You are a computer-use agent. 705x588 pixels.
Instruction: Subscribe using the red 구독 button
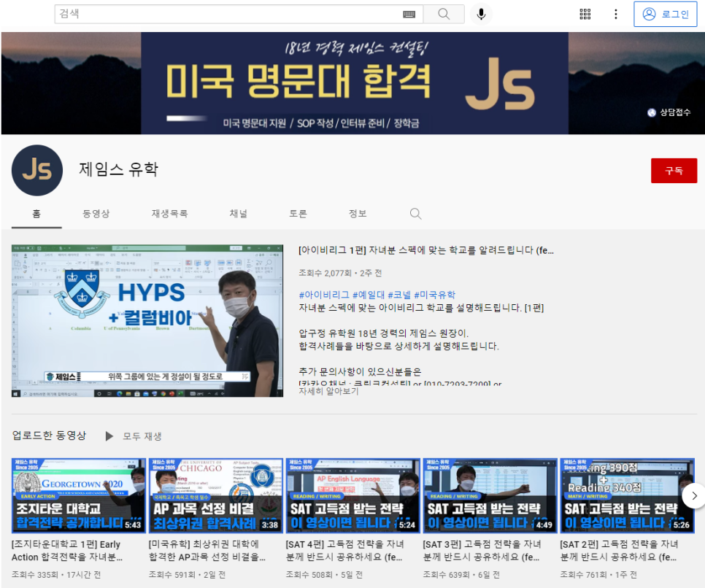point(673,170)
